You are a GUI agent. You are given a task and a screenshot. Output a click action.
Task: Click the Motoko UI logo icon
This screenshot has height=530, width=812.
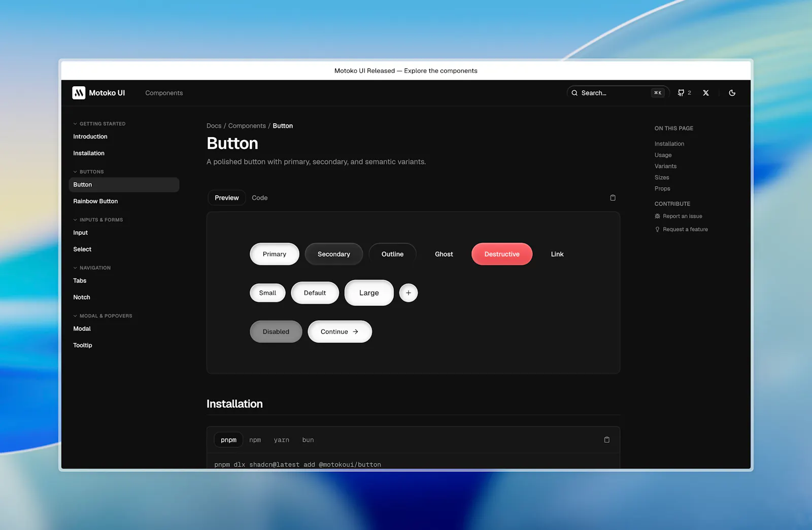79,93
